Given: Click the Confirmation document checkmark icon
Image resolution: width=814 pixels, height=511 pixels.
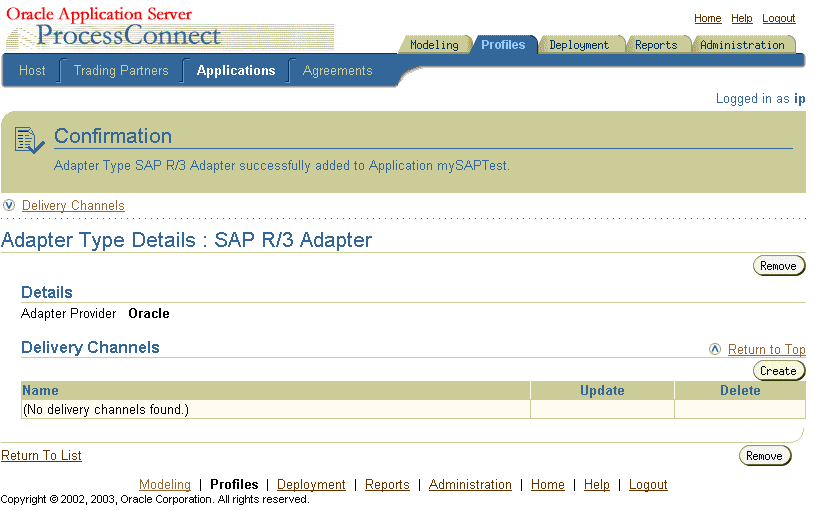Looking at the screenshot, I should point(29,140).
